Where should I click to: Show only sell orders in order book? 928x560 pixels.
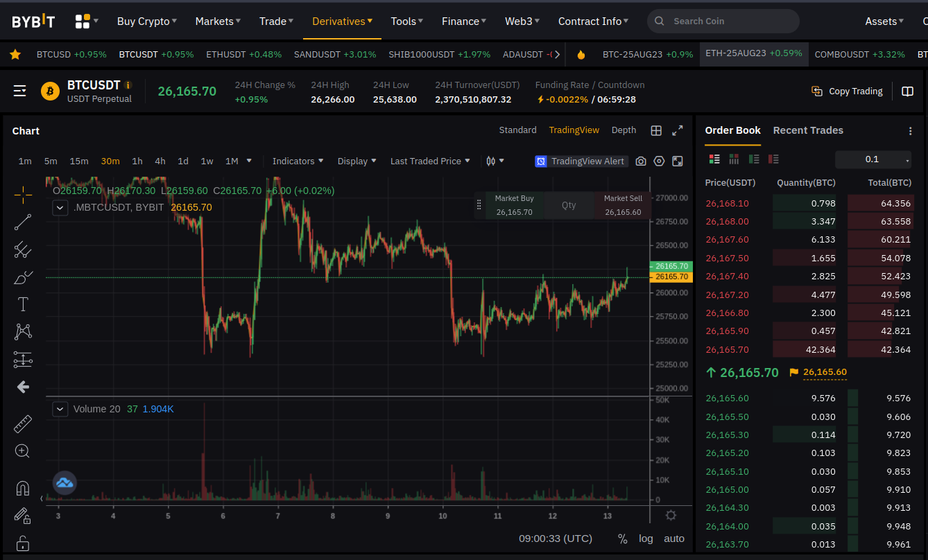click(774, 159)
